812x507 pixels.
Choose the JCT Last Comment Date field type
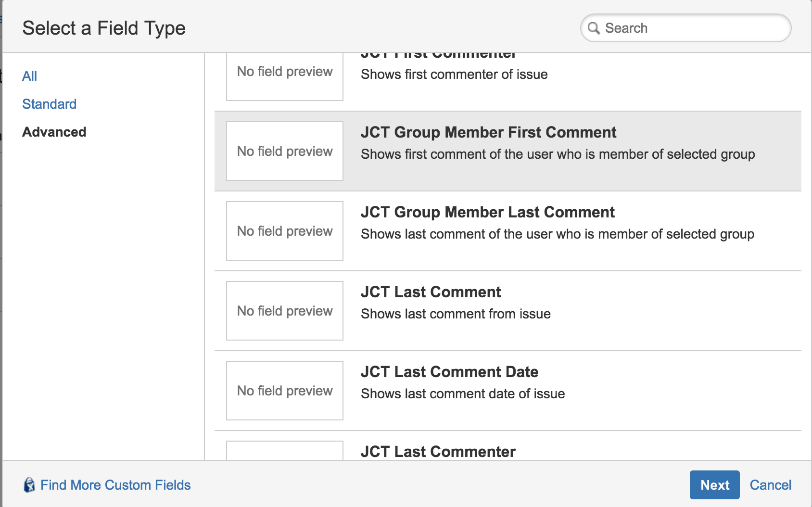click(508, 391)
